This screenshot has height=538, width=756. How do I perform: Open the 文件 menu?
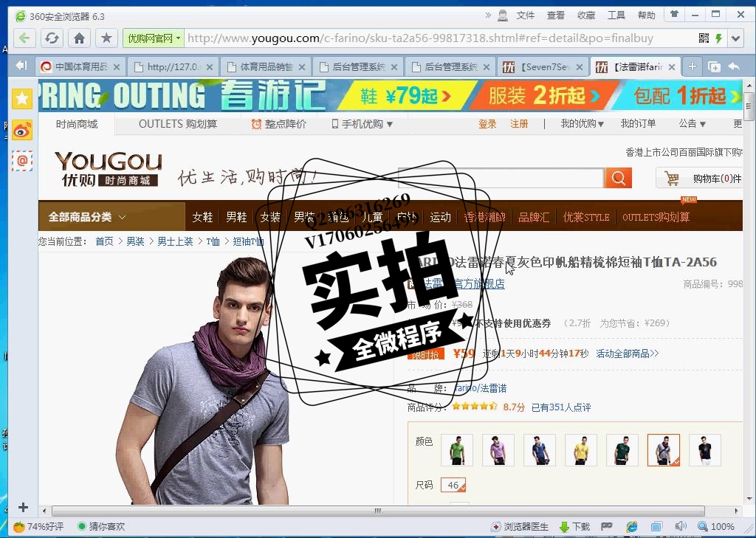[x=525, y=15]
